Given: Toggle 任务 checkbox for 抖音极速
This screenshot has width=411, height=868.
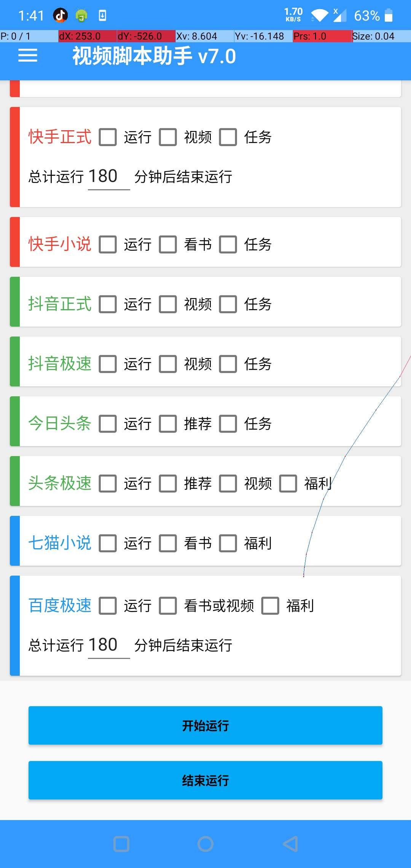Looking at the screenshot, I should click(228, 364).
